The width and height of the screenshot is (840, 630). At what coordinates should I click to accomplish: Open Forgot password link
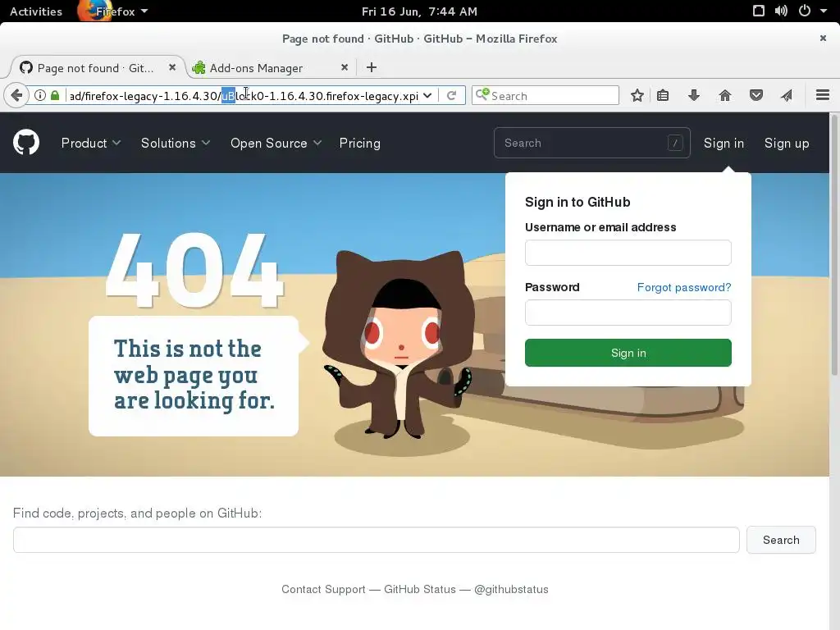[684, 287]
